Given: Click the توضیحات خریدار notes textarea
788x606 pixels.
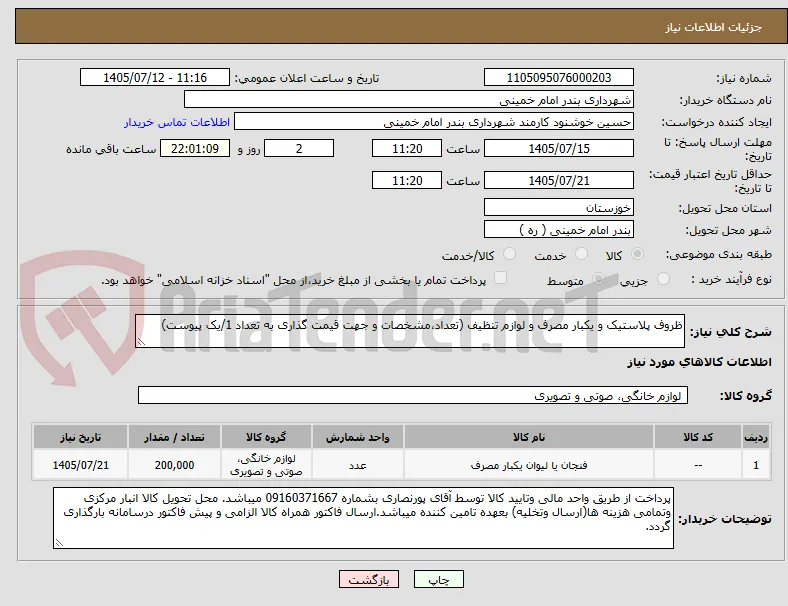Looking at the screenshot, I should click(x=363, y=518).
